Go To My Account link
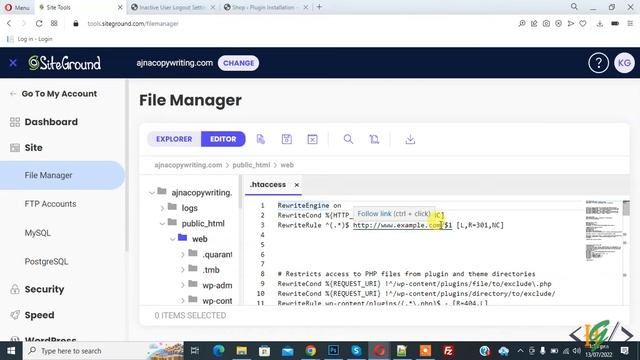640x360 pixels. [x=59, y=94]
